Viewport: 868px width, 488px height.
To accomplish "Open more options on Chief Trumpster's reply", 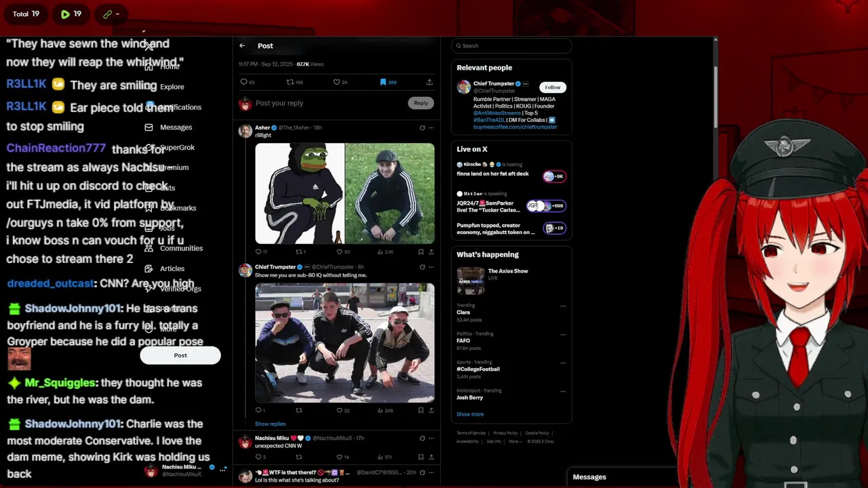I will point(431,267).
